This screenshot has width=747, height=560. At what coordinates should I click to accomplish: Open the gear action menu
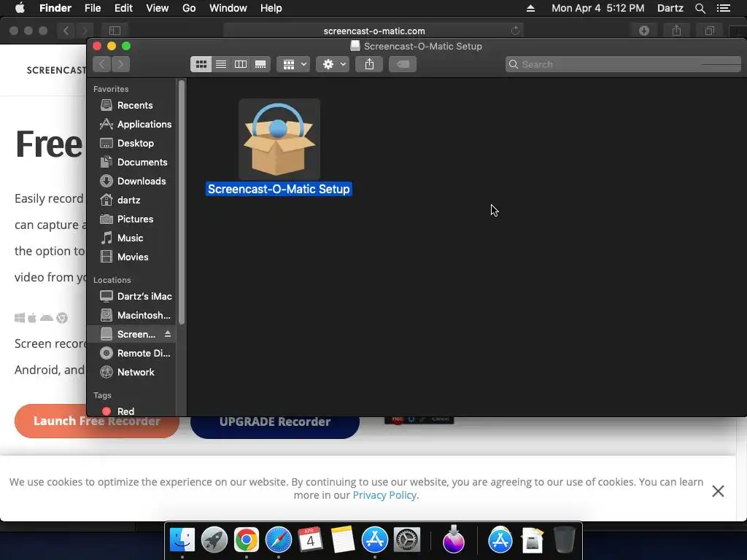click(333, 64)
